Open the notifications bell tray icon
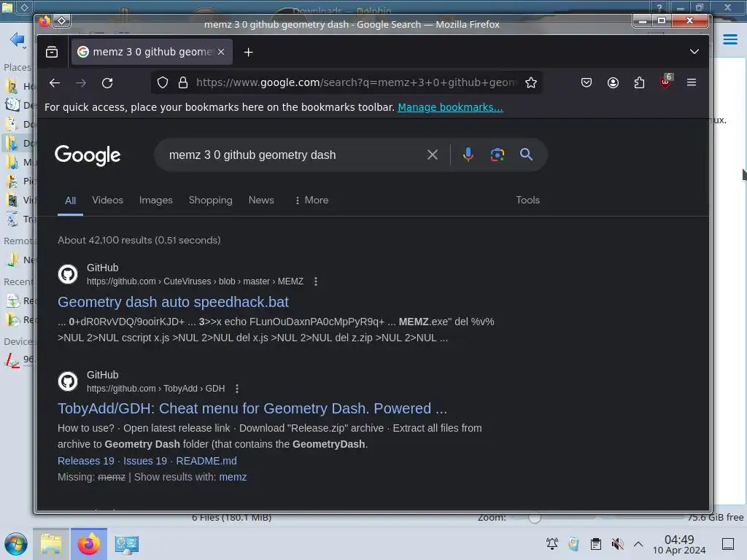747x560 pixels. [552, 544]
